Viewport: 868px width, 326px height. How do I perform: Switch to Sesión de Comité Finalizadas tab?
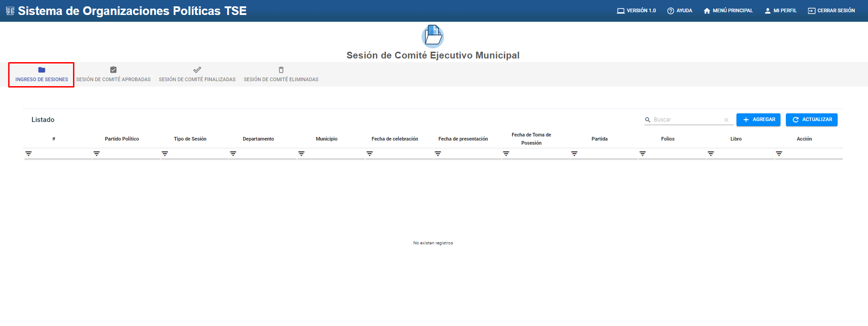tap(197, 75)
